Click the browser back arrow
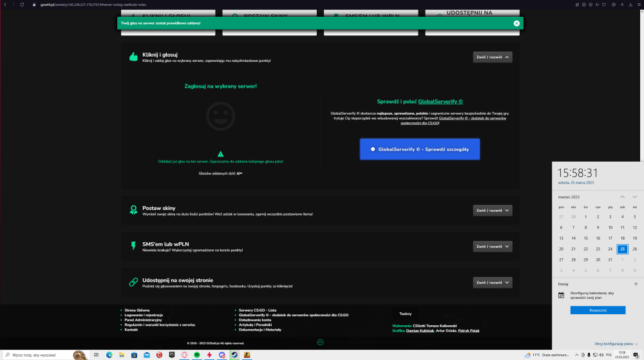This screenshot has width=644, height=360. pos(5,5)
